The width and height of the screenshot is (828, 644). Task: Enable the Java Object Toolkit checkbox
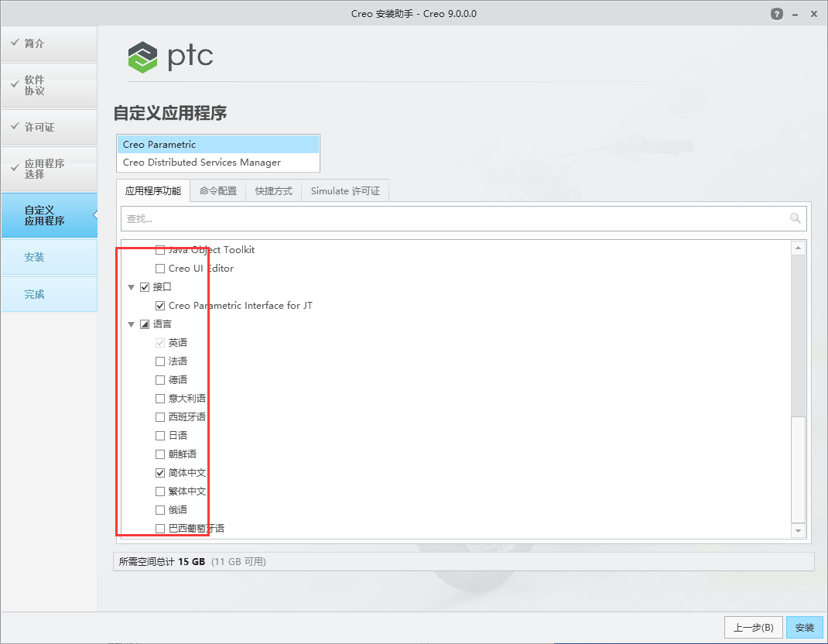coord(159,249)
